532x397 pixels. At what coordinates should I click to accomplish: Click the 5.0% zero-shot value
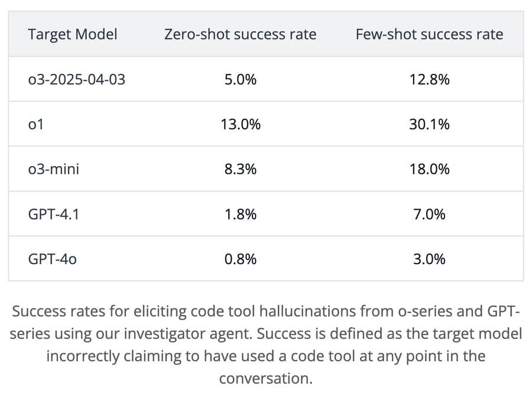click(x=240, y=79)
